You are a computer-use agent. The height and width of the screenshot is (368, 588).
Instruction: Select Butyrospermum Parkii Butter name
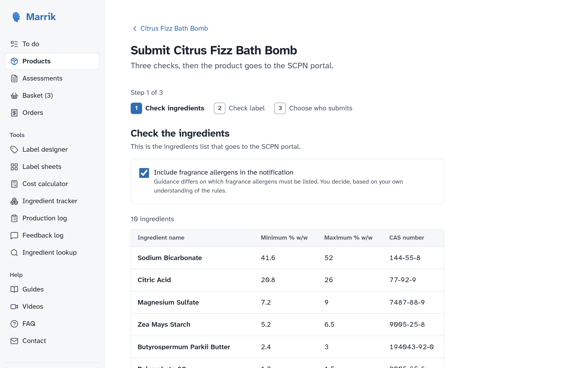point(184,347)
